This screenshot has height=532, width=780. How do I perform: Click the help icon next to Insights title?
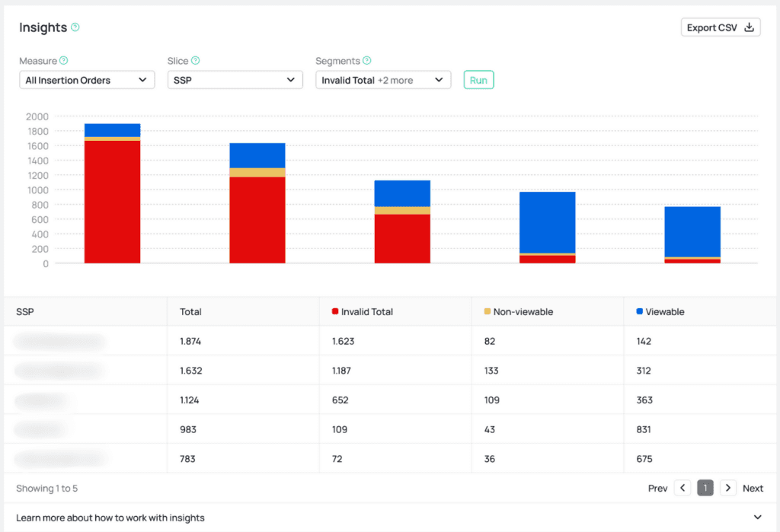pos(75,26)
